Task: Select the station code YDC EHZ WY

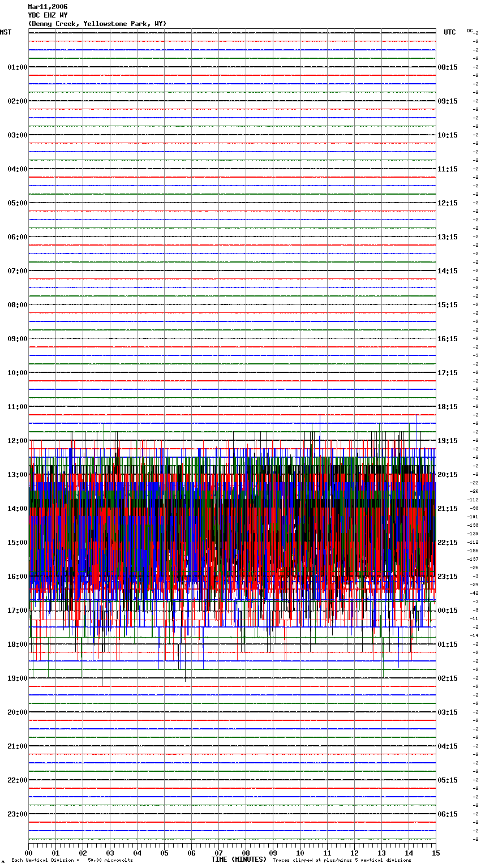Action: [x=48, y=15]
